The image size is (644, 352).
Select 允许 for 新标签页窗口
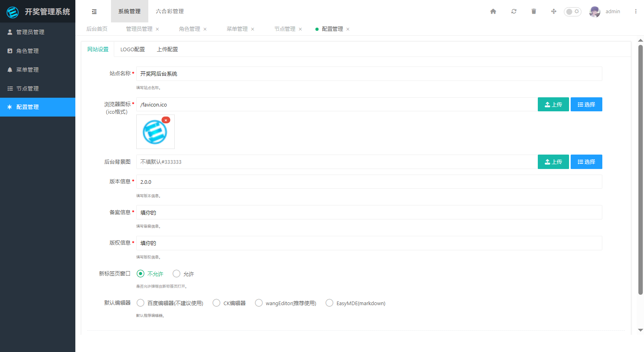click(x=183, y=274)
